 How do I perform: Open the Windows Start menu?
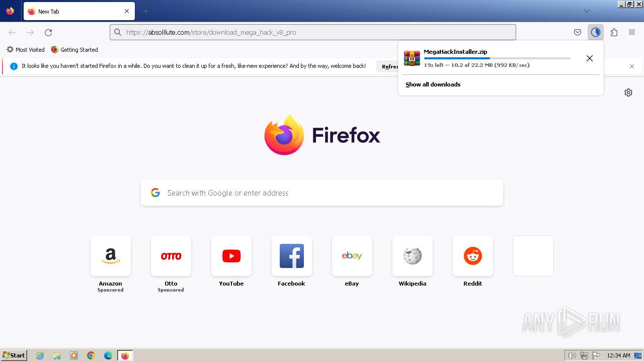[14, 355]
